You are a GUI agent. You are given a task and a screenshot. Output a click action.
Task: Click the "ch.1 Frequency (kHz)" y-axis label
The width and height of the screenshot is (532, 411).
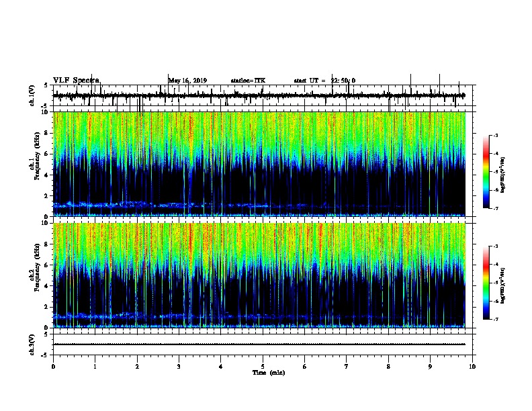pyautogui.click(x=34, y=156)
